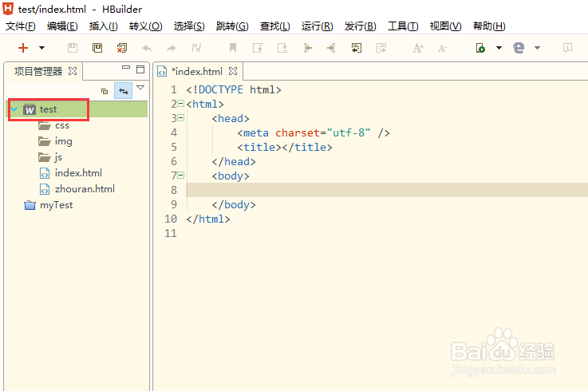The width and height of the screenshot is (588, 391).
Task: Open the dropdown arrow beside New button
Action: (x=42, y=48)
